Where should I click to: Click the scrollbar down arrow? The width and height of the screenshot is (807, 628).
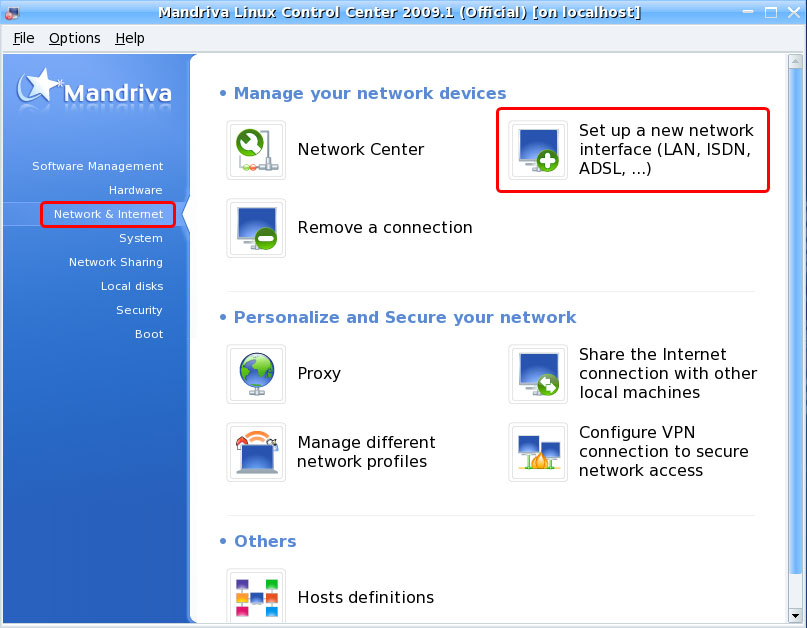pos(795,616)
